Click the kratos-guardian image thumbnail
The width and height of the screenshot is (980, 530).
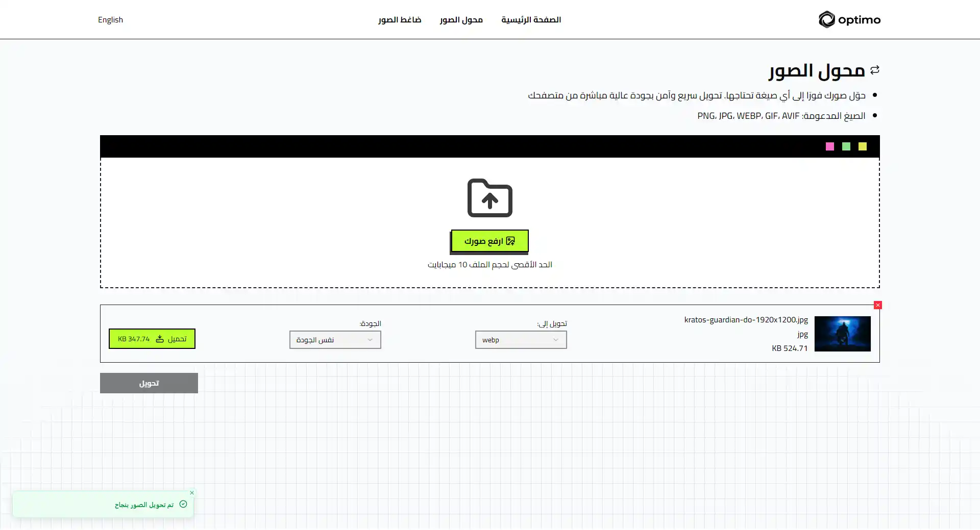(x=843, y=334)
